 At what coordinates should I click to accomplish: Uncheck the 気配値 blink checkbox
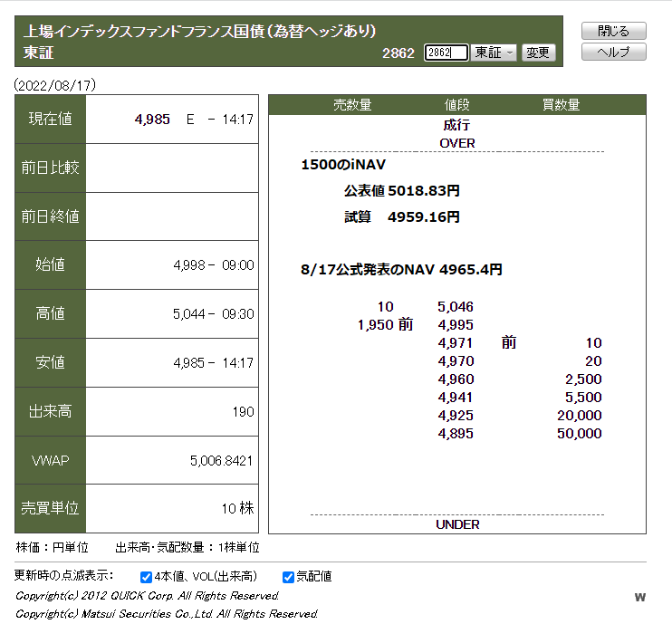pyautogui.click(x=288, y=577)
